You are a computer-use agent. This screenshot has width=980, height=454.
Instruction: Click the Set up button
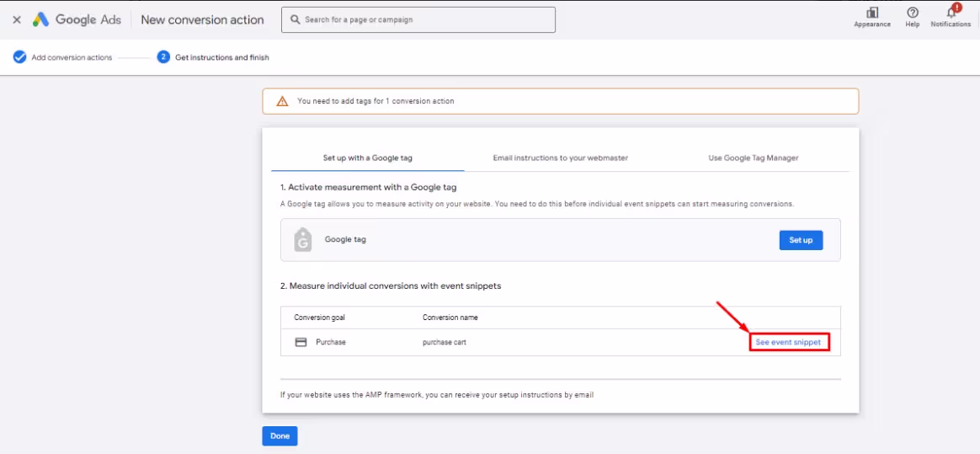(x=801, y=240)
